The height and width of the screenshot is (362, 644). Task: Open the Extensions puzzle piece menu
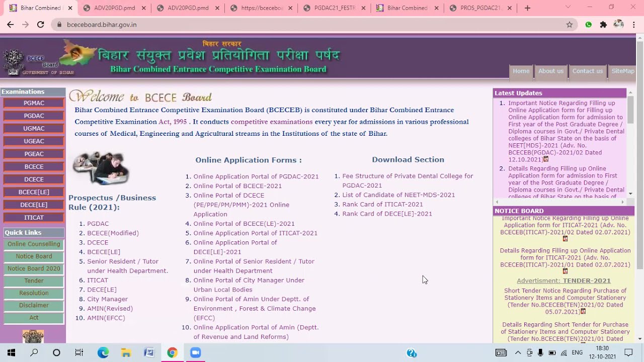click(x=603, y=25)
